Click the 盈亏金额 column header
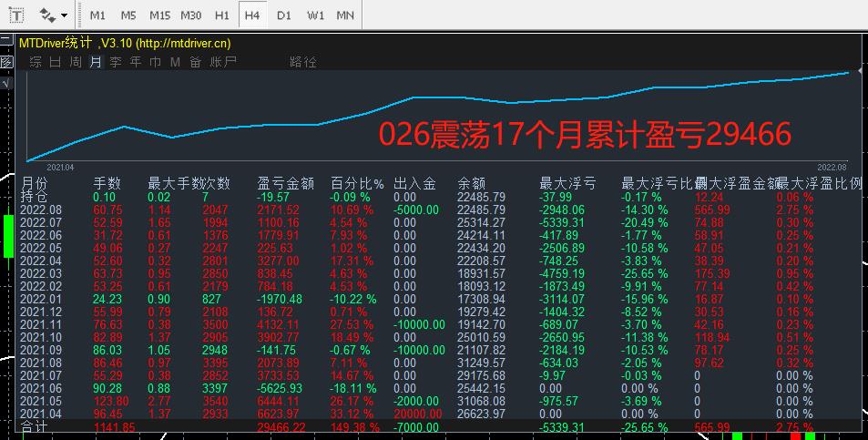 (x=286, y=183)
